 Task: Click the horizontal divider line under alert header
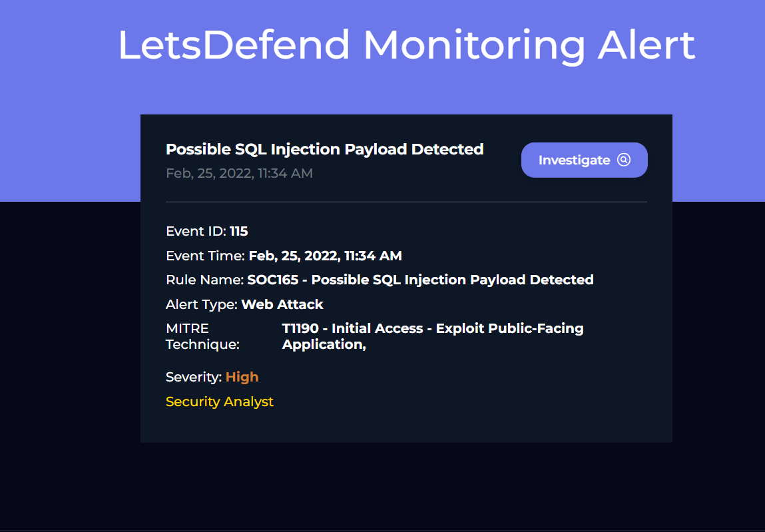[406, 202]
